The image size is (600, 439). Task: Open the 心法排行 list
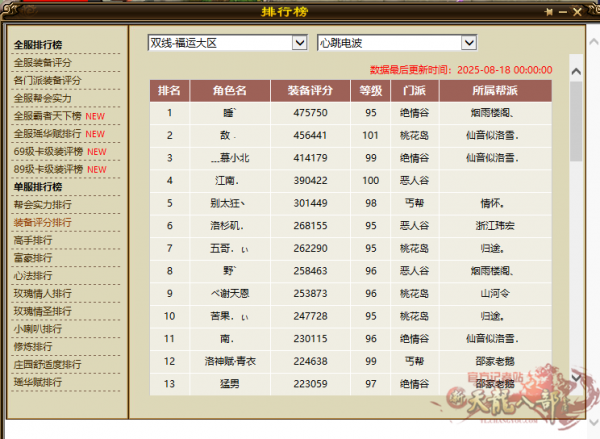[33, 276]
